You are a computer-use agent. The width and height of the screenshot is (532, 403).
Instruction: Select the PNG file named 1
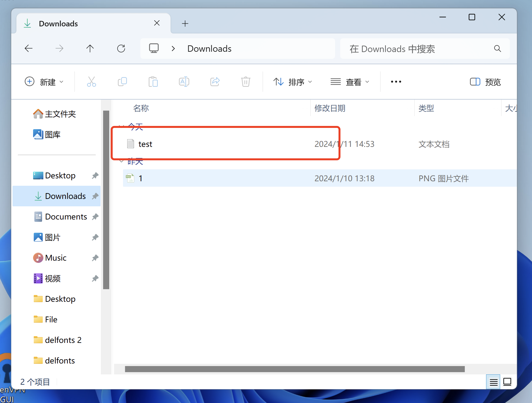pyautogui.click(x=320, y=178)
